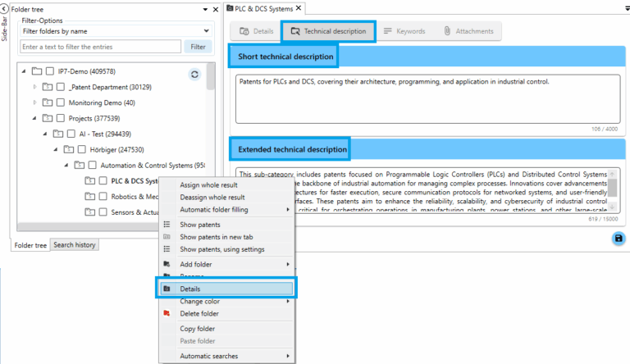
Task: Click the refresh folder tree icon
Action: (194, 75)
